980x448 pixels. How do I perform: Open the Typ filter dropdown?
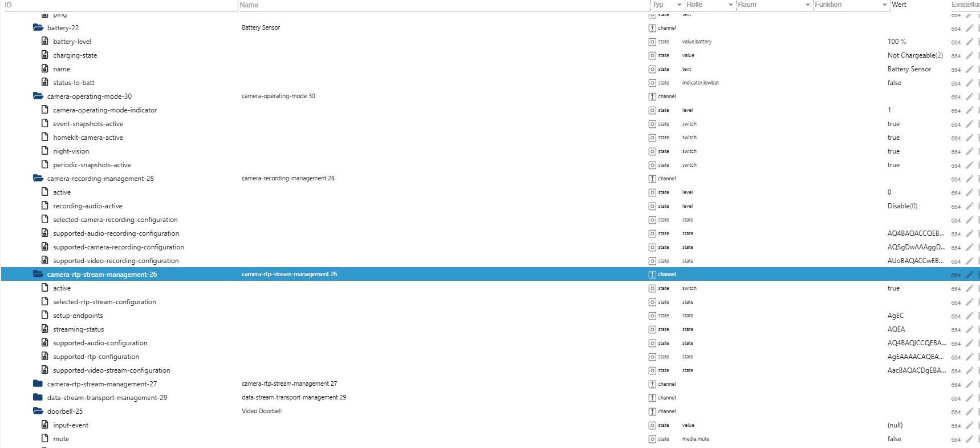click(667, 5)
